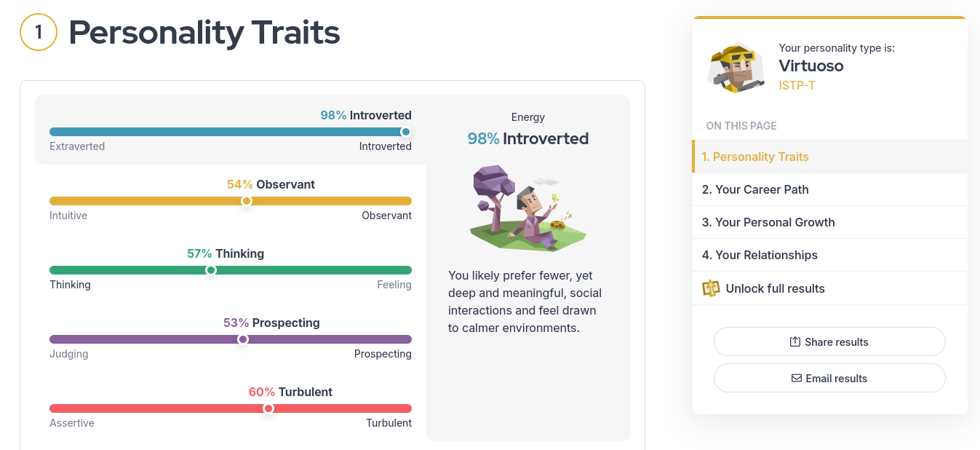The image size is (980, 450).
Task: Click the Email results button
Action: 829,378
